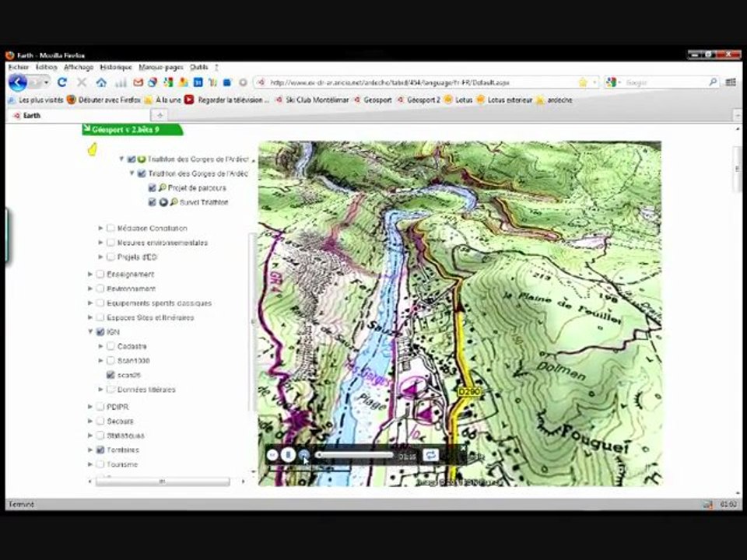
Task: Click the search magnifier in the Google box
Action: [713, 82]
